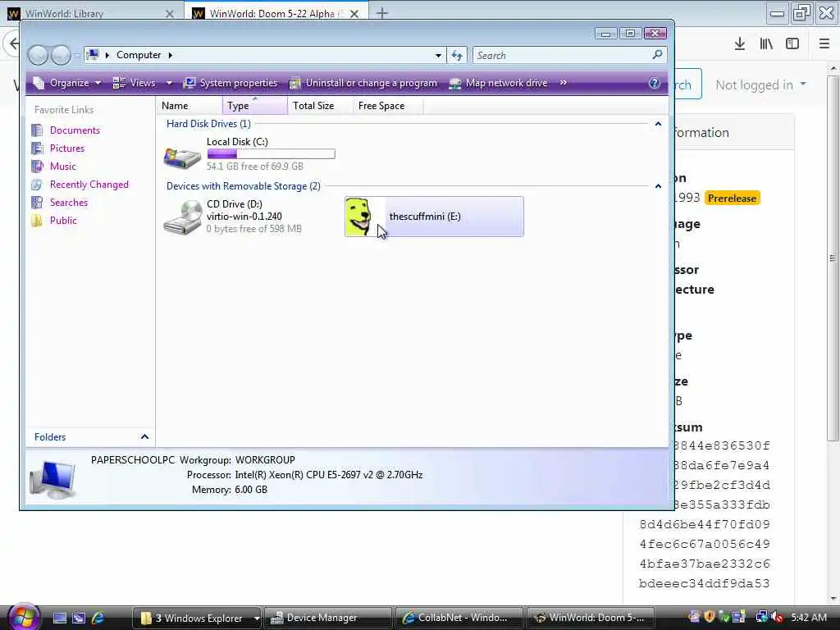Screen dimensions: 840x630
Task: Open Music in Favorite Links
Action: [62, 167]
